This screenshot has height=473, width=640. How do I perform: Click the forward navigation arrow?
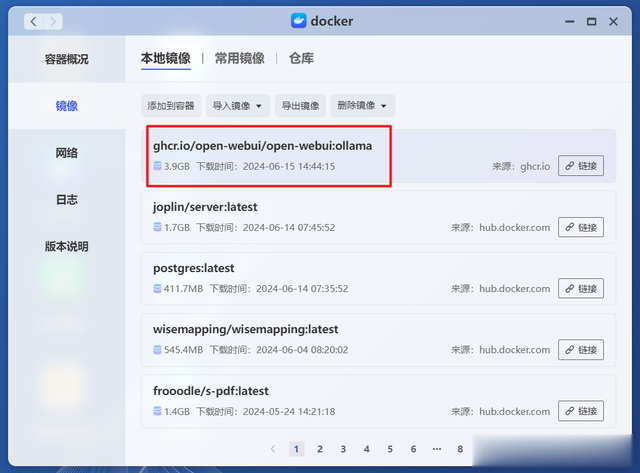point(53,21)
